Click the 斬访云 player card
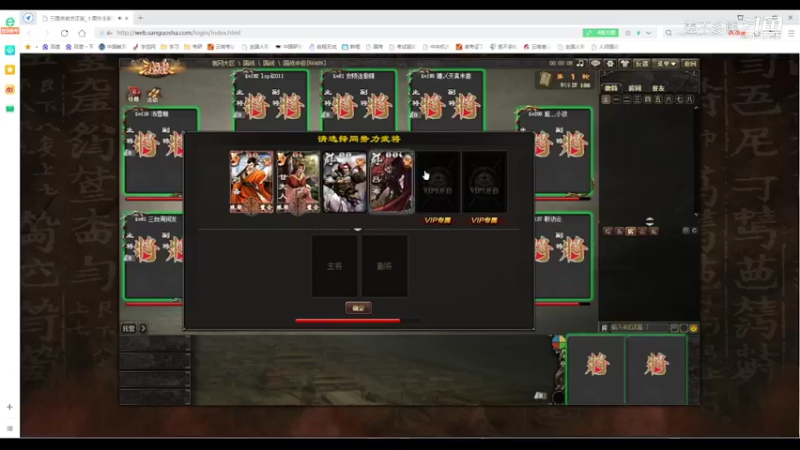Image resolution: width=800 pixels, height=450 pixels. [563, 257]
